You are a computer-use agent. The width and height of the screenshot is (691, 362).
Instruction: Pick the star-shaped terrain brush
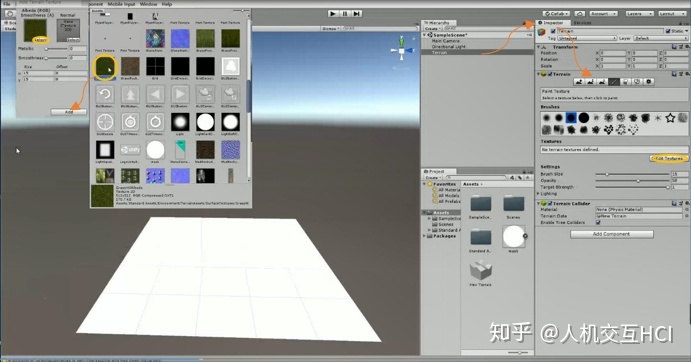point(670,118)
